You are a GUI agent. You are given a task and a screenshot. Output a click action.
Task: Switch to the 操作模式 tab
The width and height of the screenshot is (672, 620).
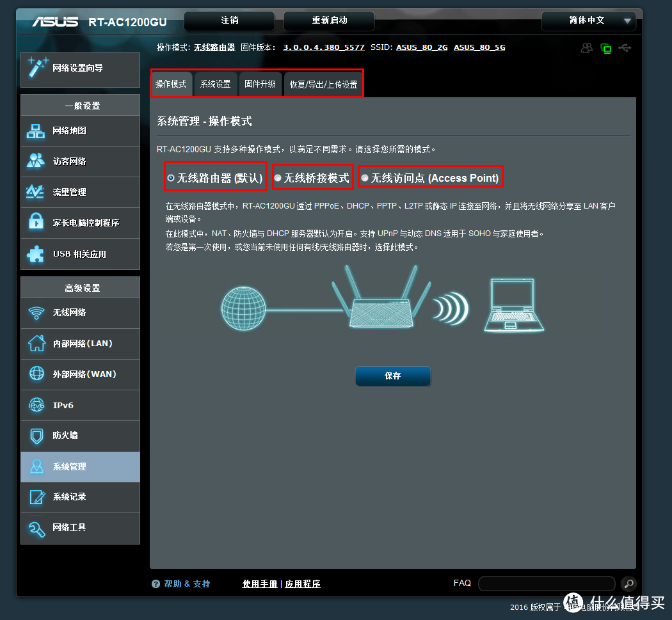171,84
